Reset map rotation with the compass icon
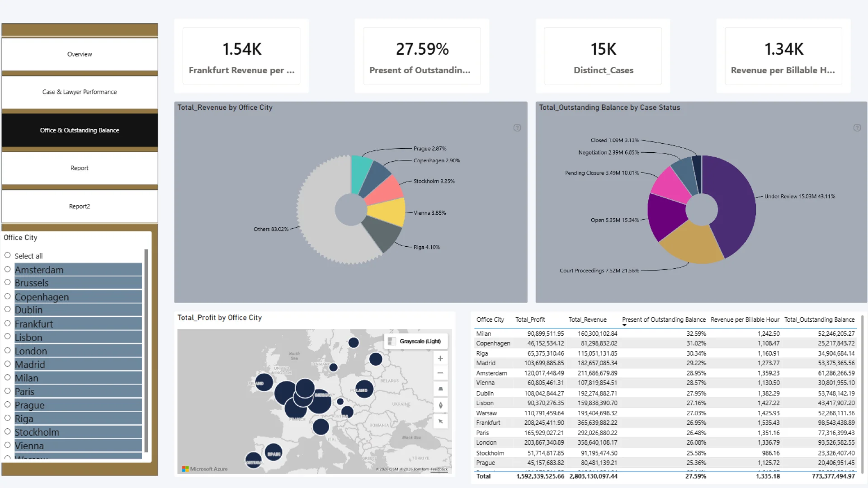Image resolution: width=868 pixels, height=488 pixels. coord(440,405)
